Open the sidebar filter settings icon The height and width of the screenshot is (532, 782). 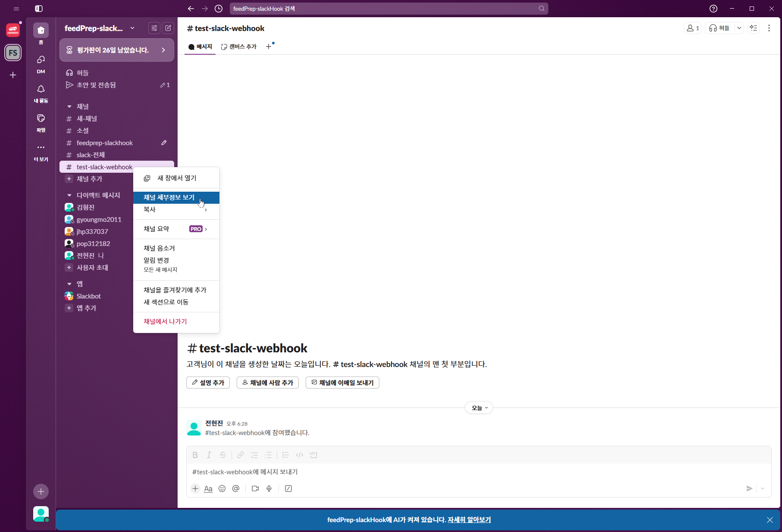[154, 28]
